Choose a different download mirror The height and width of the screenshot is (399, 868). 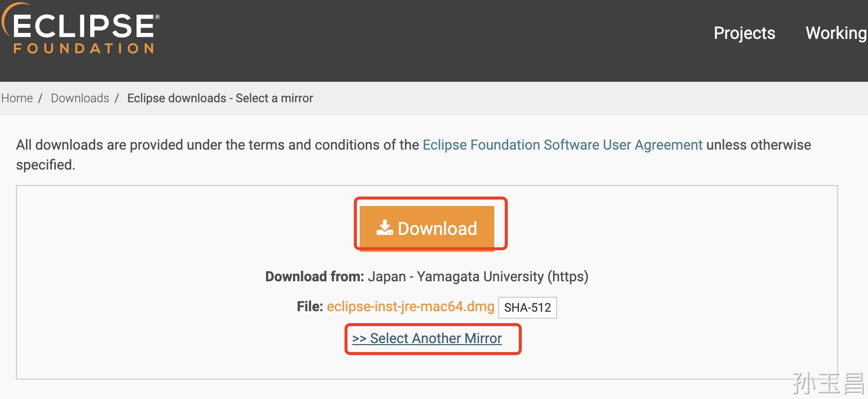[427, 338]
